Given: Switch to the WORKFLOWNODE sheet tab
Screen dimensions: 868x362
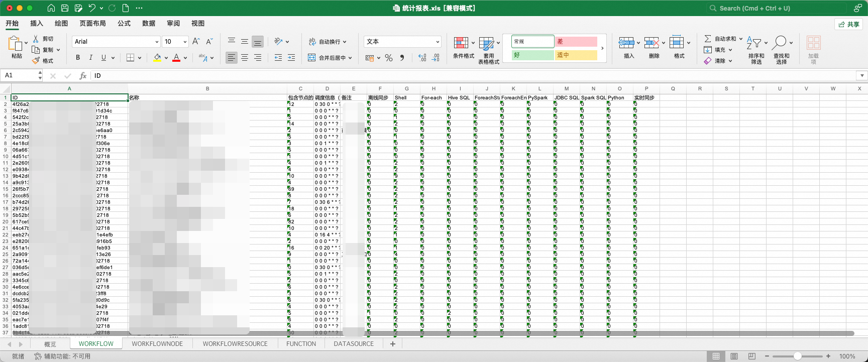Looking at the screenshot, I should tap(157, 344).
